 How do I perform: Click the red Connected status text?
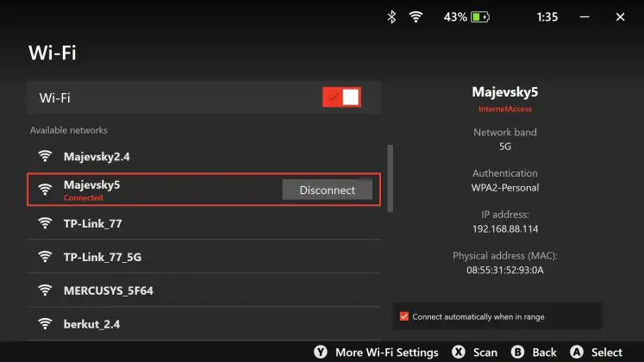(83, 197)
